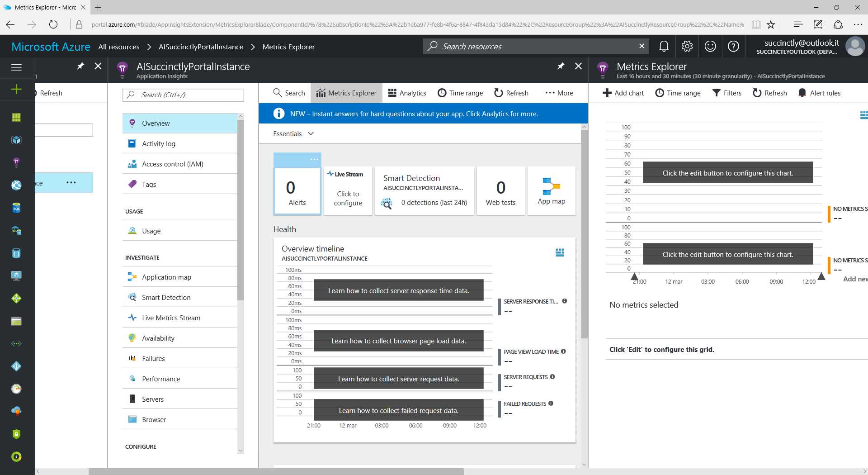Screen dimensions: 868x475
Task: Click Learn how to collect server response time data
Action: tap(399, 290)
